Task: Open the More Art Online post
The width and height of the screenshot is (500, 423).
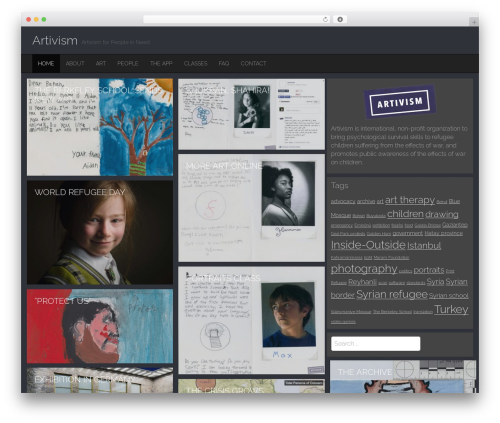Action: [x=251, y=208]
